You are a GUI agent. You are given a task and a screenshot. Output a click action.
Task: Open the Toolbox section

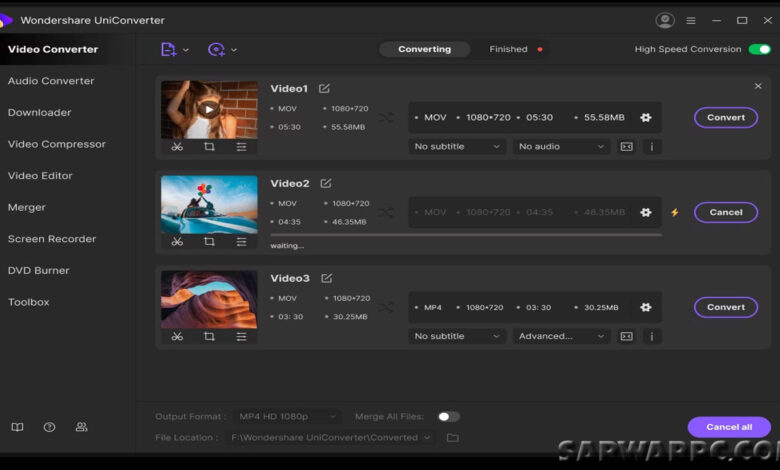pyautogui.click(x=28, y=302)
